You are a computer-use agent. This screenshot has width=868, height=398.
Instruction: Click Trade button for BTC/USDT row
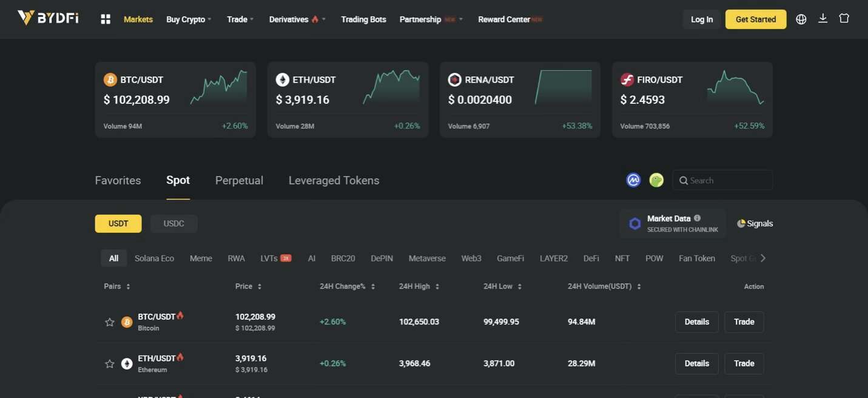[x=744, y=322]
